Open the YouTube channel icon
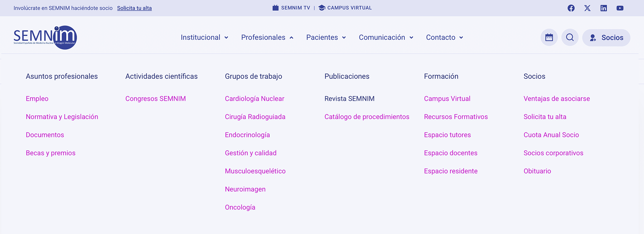 [620, 8]
